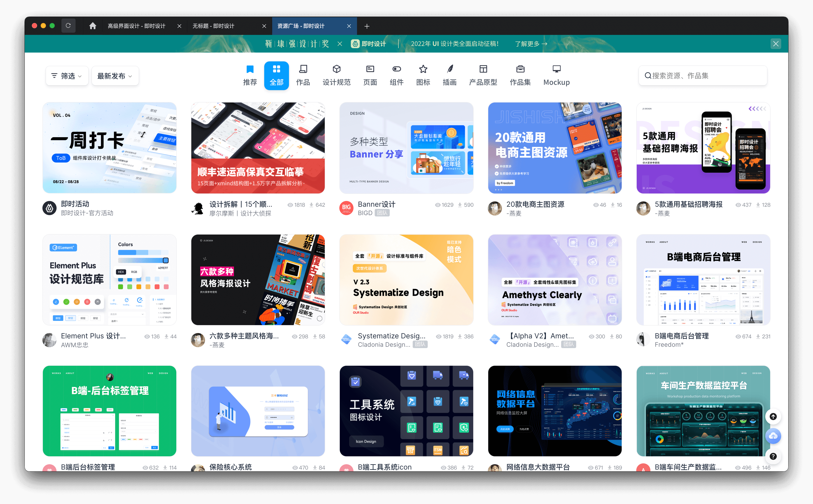Viewport: 813px width, 504px height.
Task: Open the 图标 star category
Action: [423, 69]
